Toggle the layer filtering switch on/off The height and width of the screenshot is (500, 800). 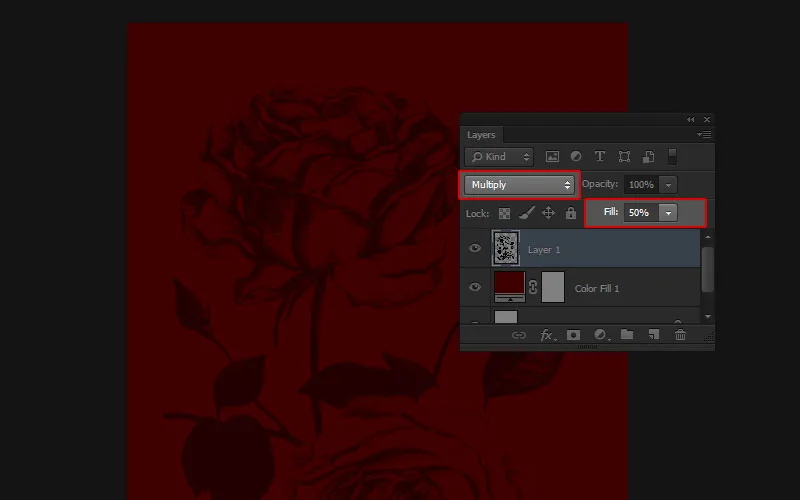[672, 157]
